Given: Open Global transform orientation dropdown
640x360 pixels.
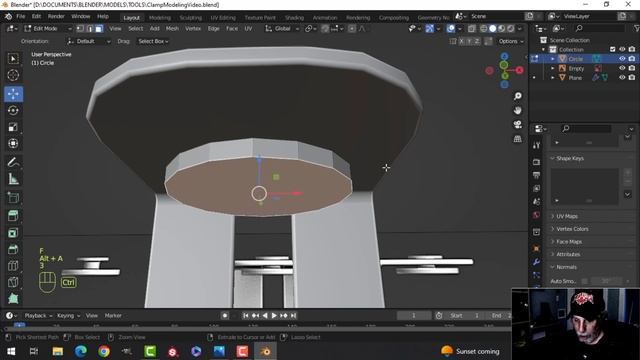Looking at the screenshot, I should [282, 29].
